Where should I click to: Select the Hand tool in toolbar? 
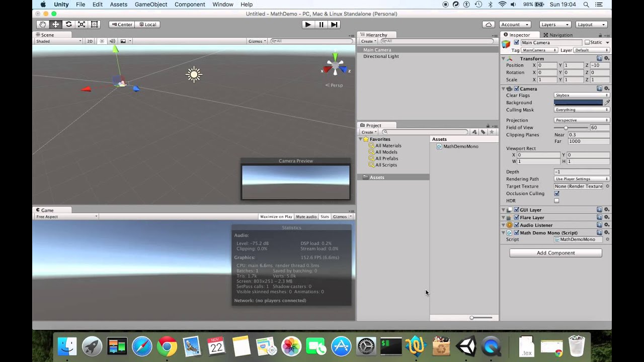point(42,24)
